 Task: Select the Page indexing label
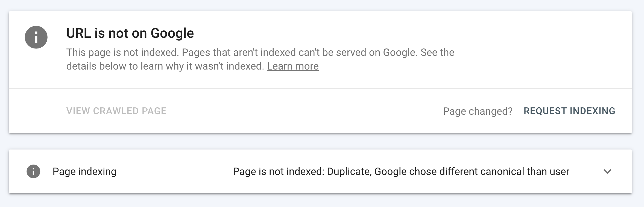tap(84, 171)
